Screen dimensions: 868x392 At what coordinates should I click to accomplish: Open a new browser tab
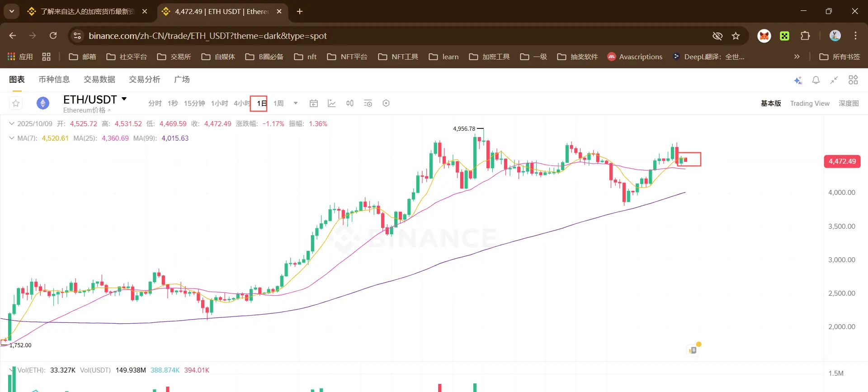pyautogui.click(x=300, y=11)
